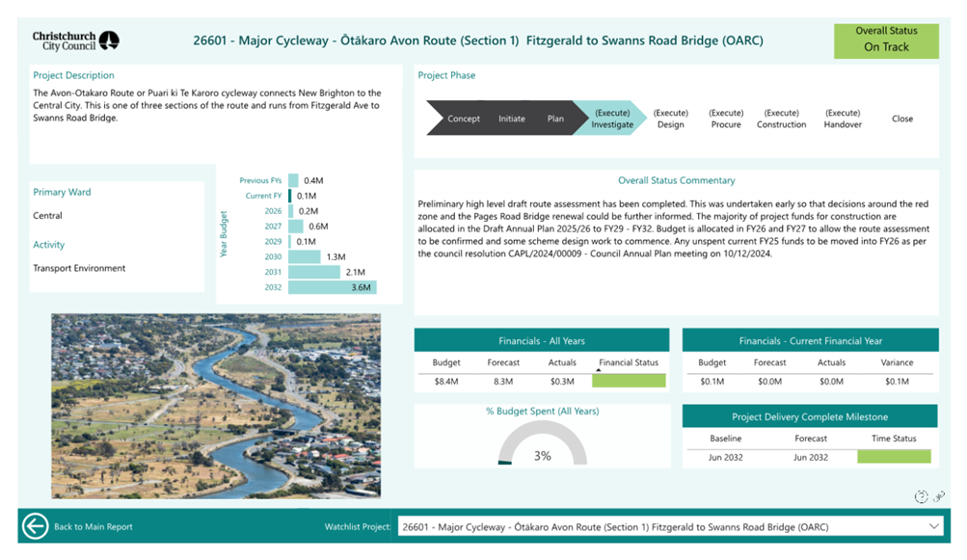Click the Project Delivery Complete Milestone header

pos(810,417)
